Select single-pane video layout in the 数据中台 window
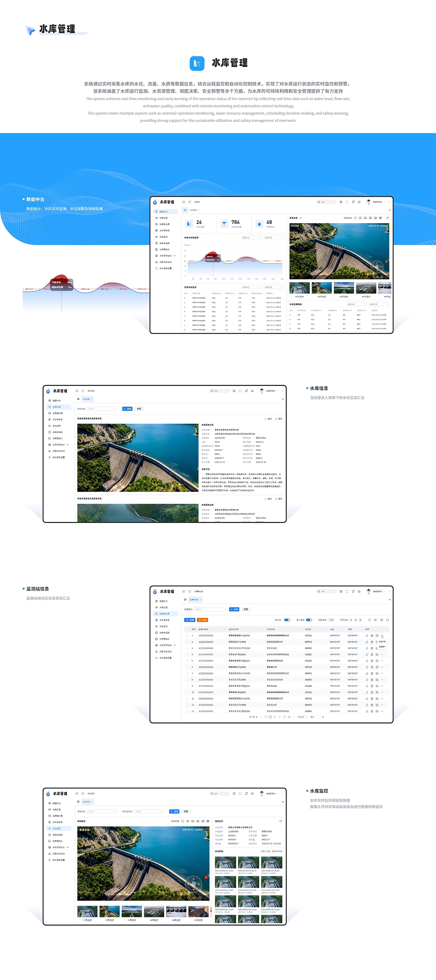The height and width of the screenshot is (980, 436). (355, 218)
